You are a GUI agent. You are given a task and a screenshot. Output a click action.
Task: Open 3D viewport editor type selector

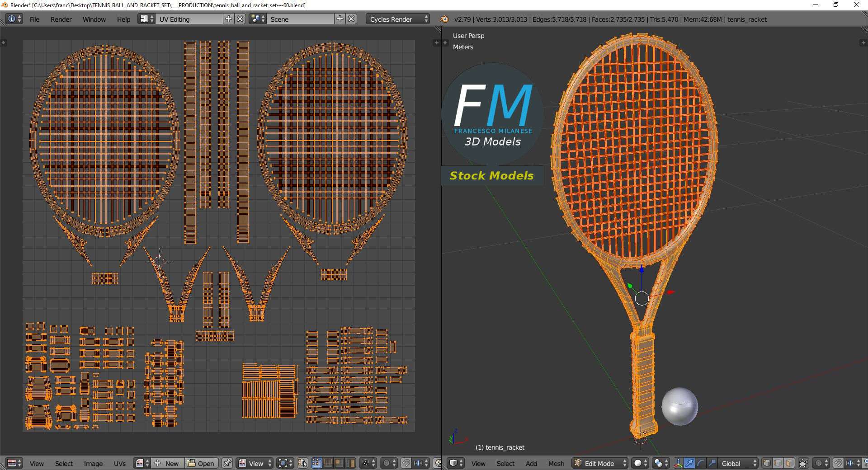(456, 463)
